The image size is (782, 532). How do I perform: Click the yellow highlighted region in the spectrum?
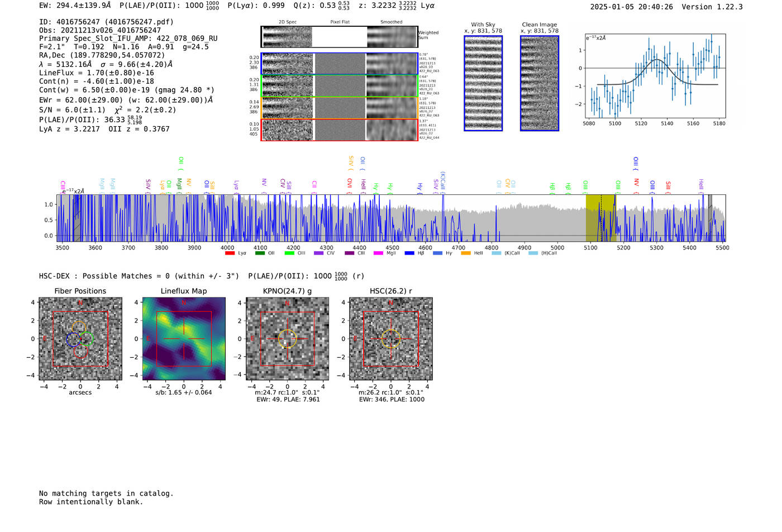pos(601,218)
